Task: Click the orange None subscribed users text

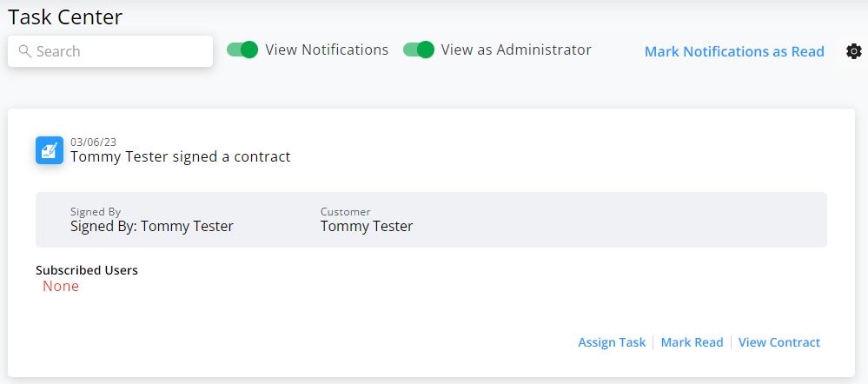Action: point(61,287)
